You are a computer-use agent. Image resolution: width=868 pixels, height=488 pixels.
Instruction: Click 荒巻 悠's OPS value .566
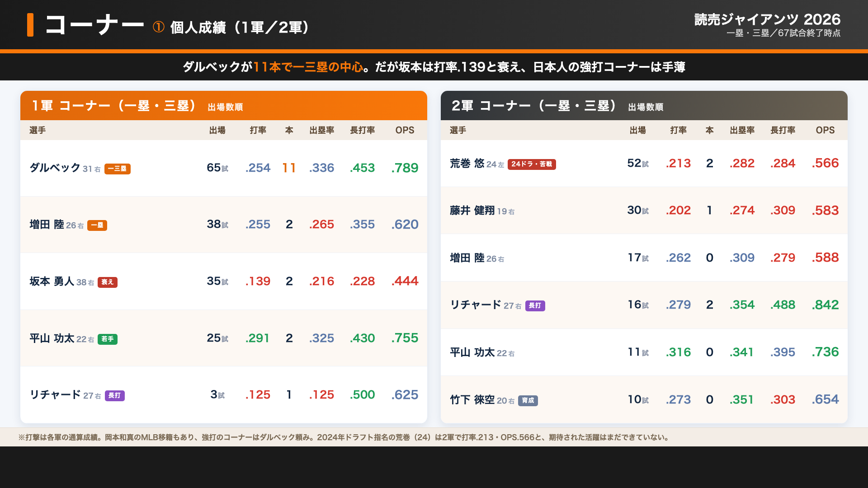click(825, 164)
